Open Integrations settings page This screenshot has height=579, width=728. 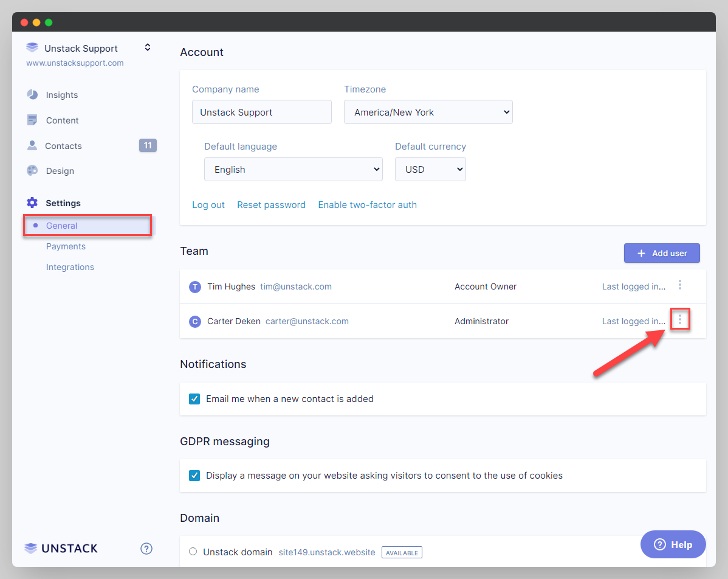coord(70,267)
